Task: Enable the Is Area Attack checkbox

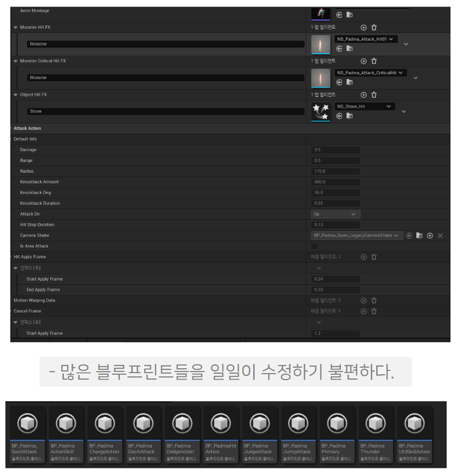Action: coord(315,246)
